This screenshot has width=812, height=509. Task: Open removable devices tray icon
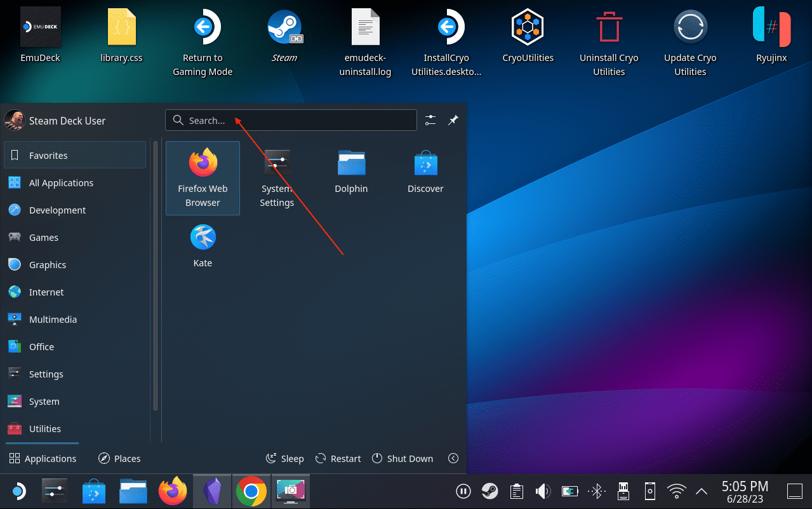[x=623, y=491]
